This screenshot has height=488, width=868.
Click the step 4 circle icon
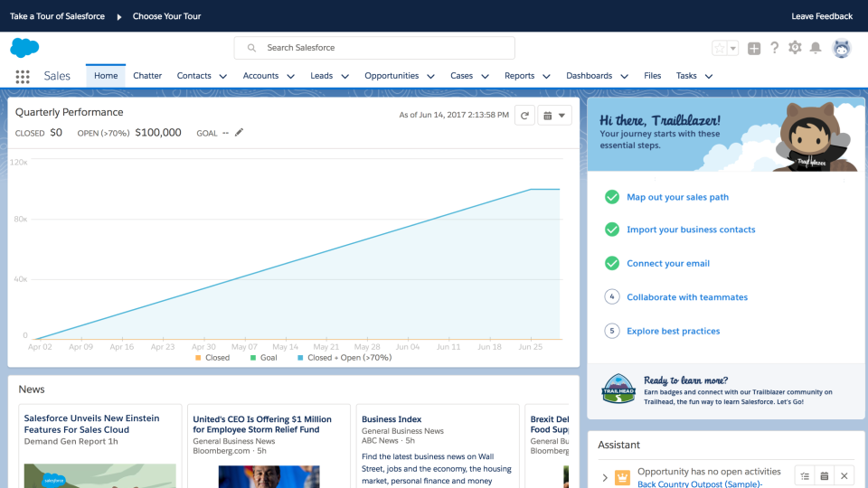(612, 297)
